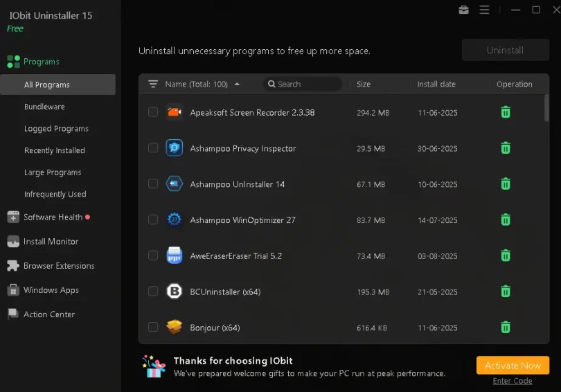The image size is (561, 392).
Task: Toggle the Name column sort arrow
Action: (237, 84)
